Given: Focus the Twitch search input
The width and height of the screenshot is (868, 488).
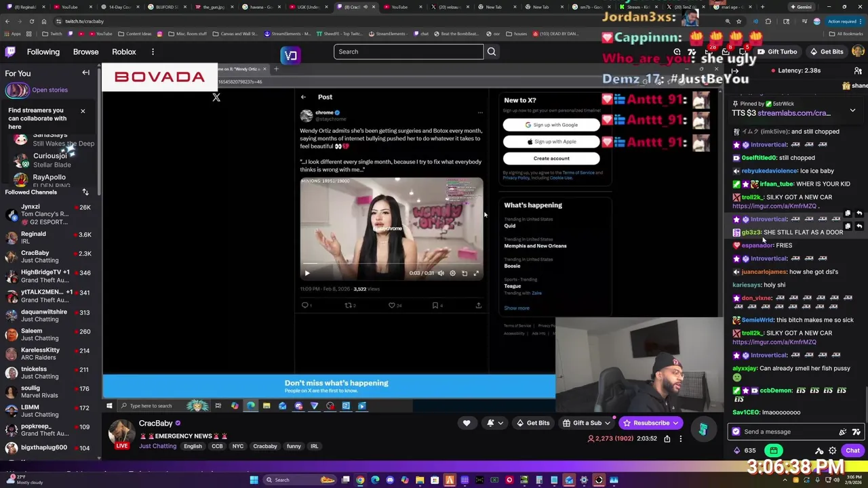Looking at the screenshot, I should coord(408,52).
